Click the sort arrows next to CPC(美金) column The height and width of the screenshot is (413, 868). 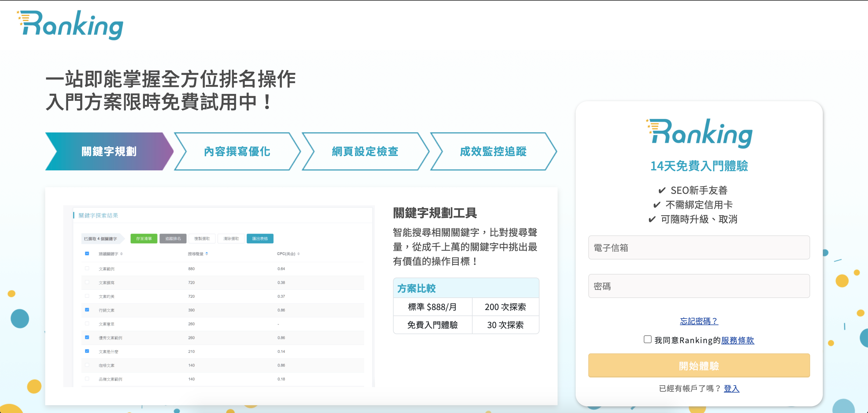299,254
